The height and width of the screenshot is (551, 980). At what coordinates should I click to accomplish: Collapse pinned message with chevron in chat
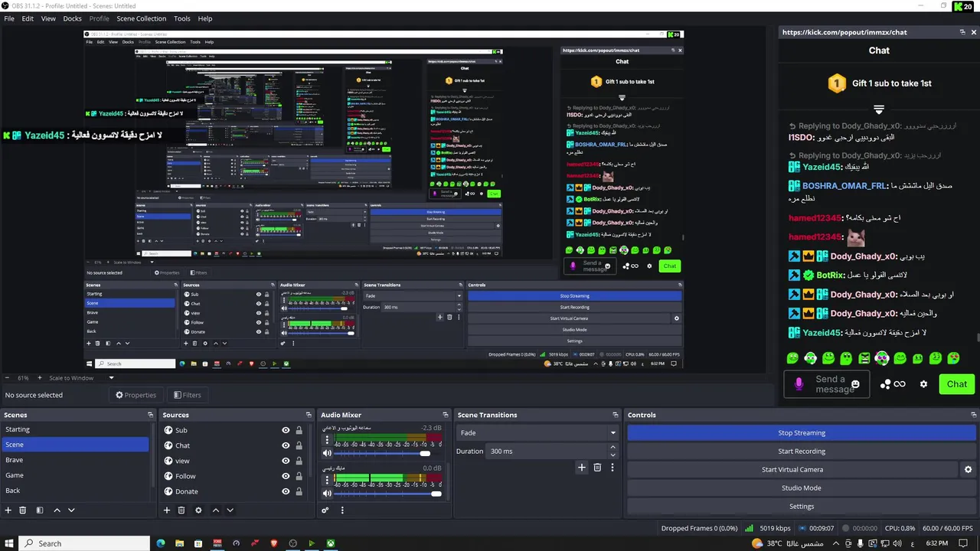coord(879,110)
